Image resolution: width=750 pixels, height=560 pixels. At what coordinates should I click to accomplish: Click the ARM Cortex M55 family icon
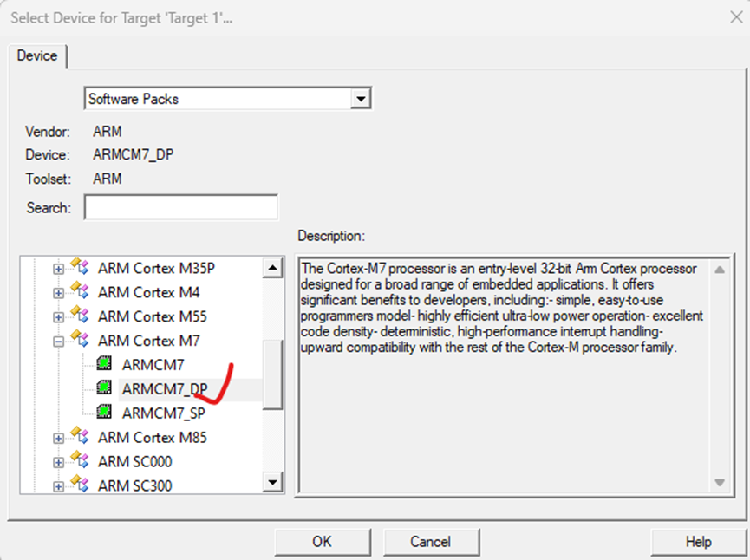point(80,315)
